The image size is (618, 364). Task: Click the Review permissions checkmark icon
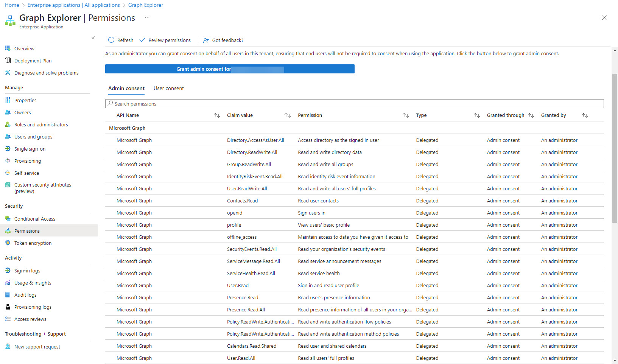pos(142,40)
